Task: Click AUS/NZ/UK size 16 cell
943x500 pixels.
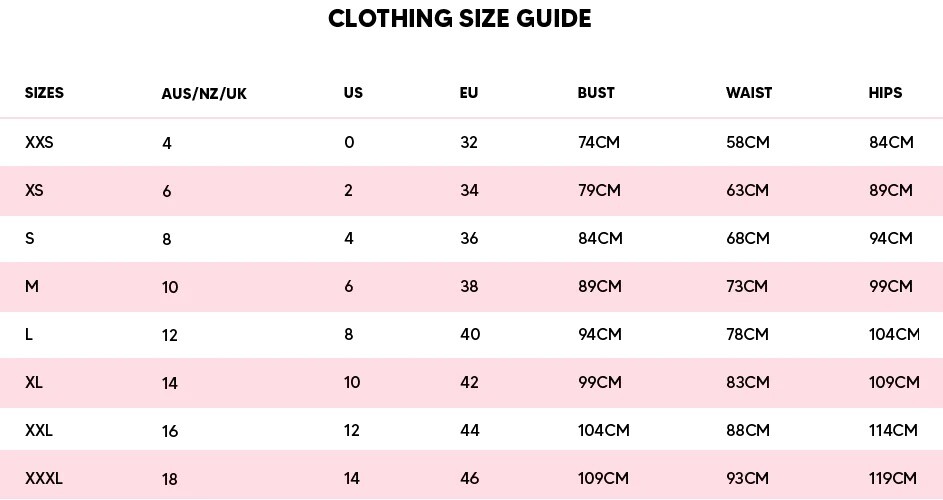Action: coord(170,431)
